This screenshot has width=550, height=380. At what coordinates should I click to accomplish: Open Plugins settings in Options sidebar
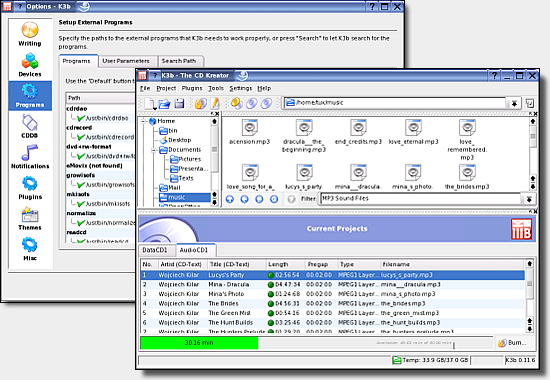tap(30, 188)
